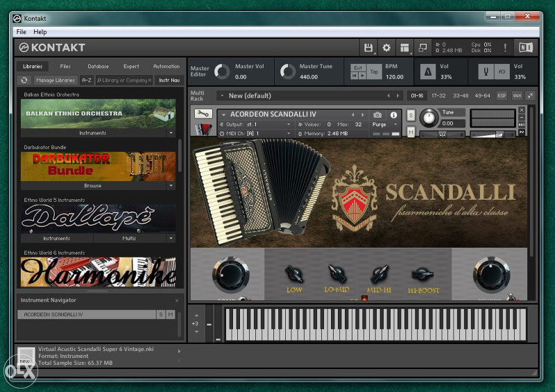
Task: Toggle KSP button in rack header
Action: (x=502, y=96)
